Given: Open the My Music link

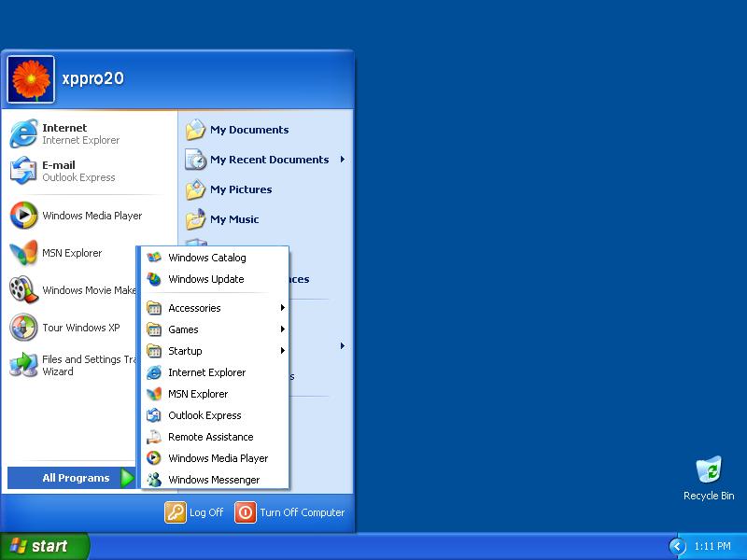Looking at the screenshot, I should click(x=234, y=219).
